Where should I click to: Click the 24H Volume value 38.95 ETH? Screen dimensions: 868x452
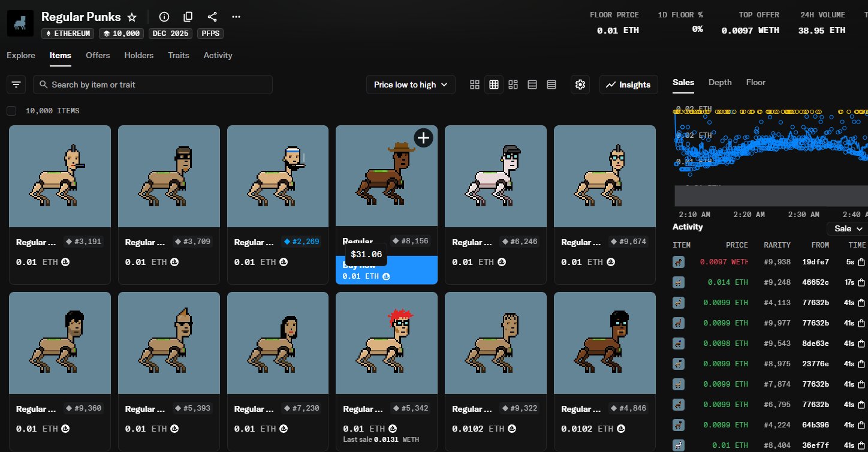(822, 30)
